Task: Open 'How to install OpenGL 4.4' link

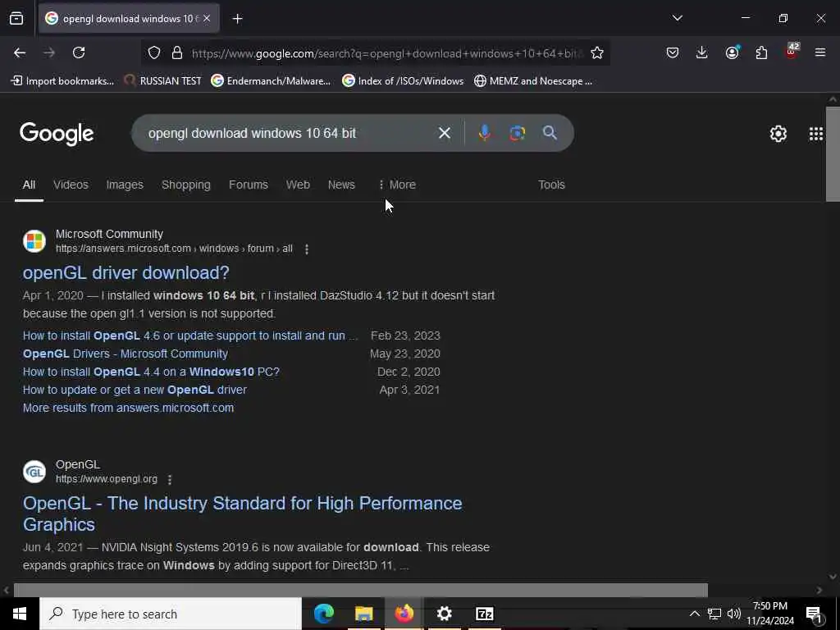Action: click(x=151, y=372)
